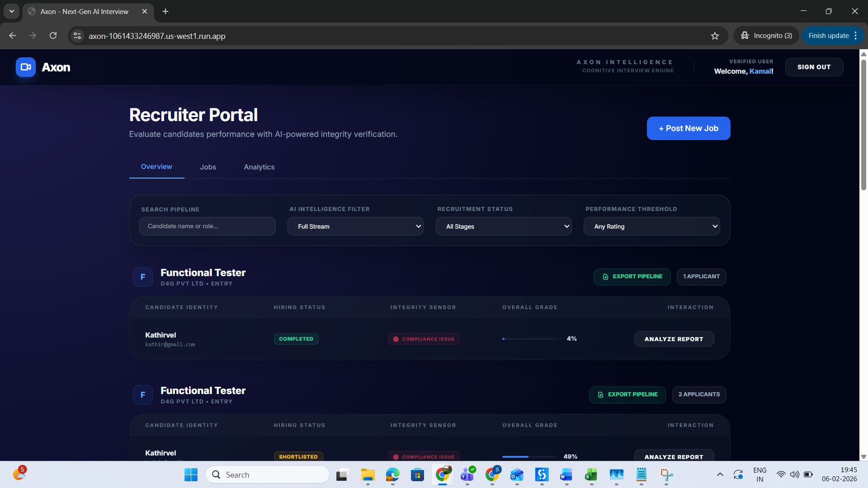868x488 pixels.
Task: Click the Axon video camera logo icon
Action: pos(26,67)
